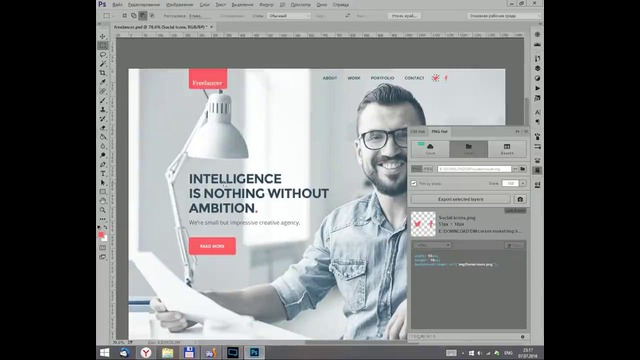This screenshot has width=640, height=360.
Task: Open the Scale stepper dropdown arrow
Action: coord(523,183)
